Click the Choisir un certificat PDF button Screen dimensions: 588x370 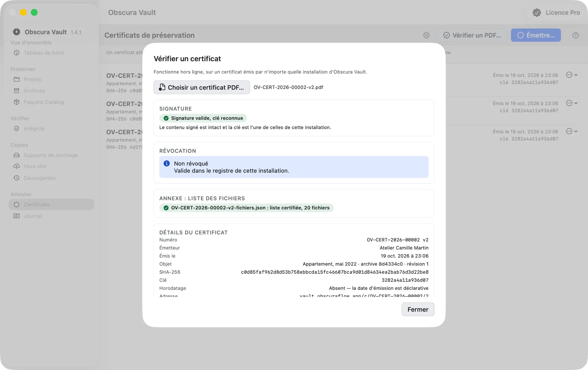[202, 87]
